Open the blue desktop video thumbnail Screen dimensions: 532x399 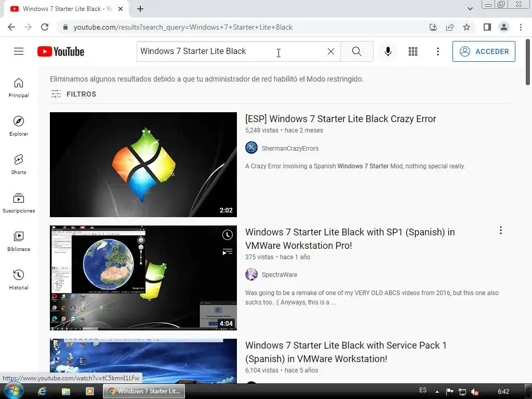tap(143, 361)
